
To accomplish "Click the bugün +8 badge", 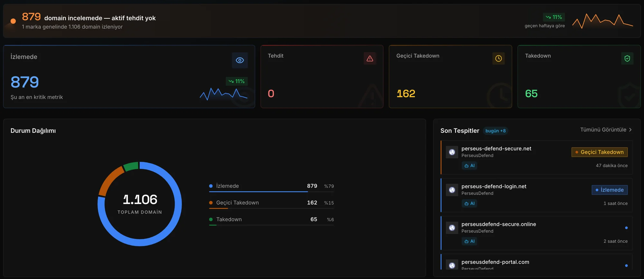I will click(496, 131).
